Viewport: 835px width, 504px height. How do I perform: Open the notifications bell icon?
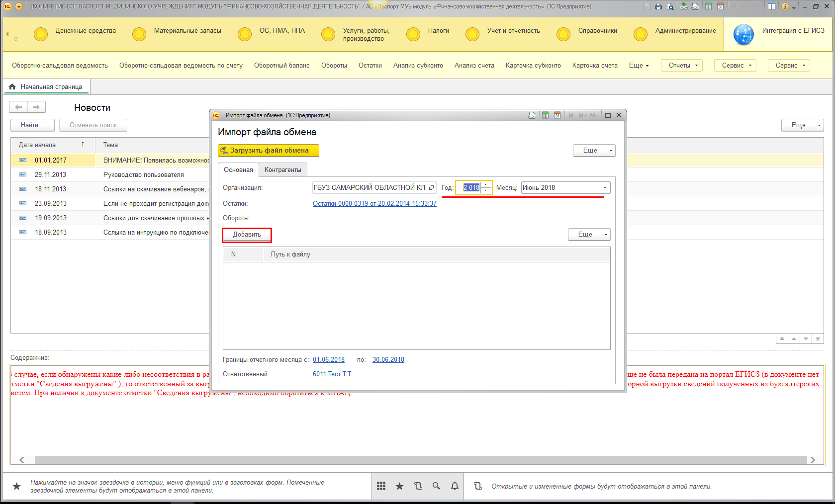pyautogui.click(x=455, y=486)
